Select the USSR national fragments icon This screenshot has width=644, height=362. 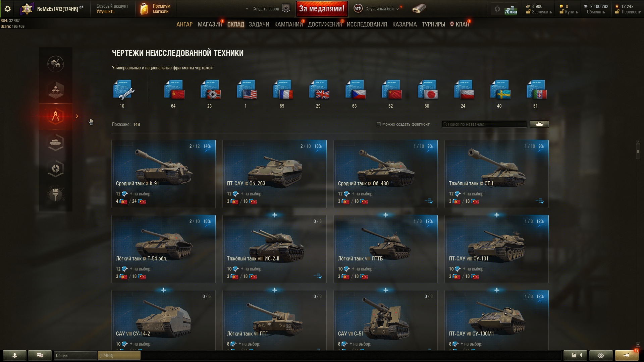click(x=174, y=89)
